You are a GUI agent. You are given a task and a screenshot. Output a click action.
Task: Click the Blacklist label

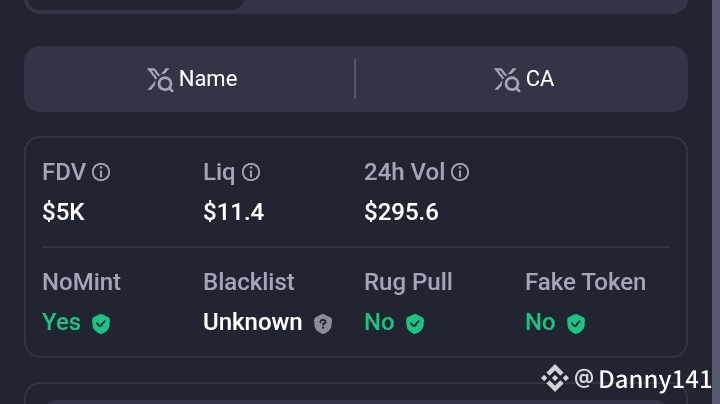tap(249, 282)
